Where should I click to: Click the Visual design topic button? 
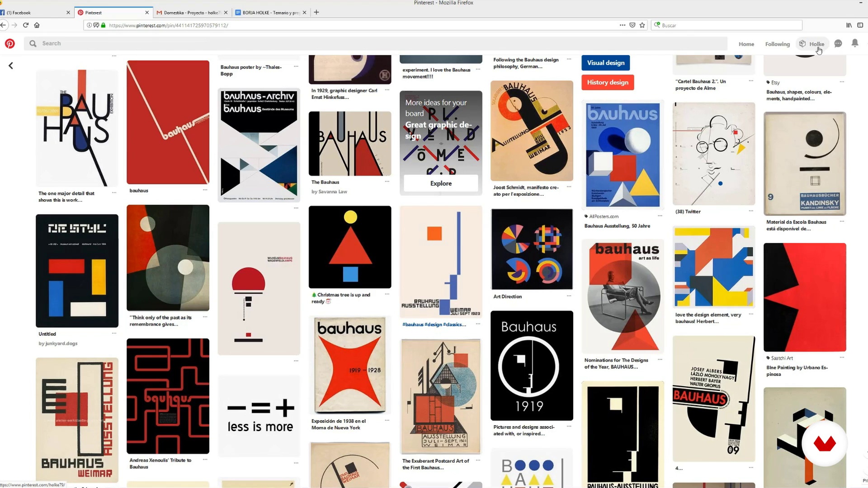point(605,63)
